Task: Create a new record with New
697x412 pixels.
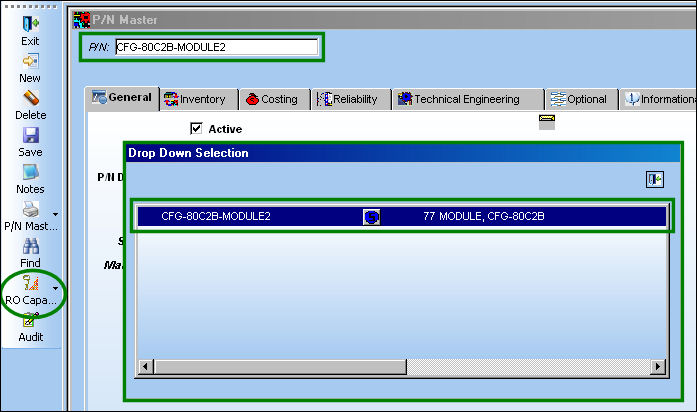Action: pos(30,61)
